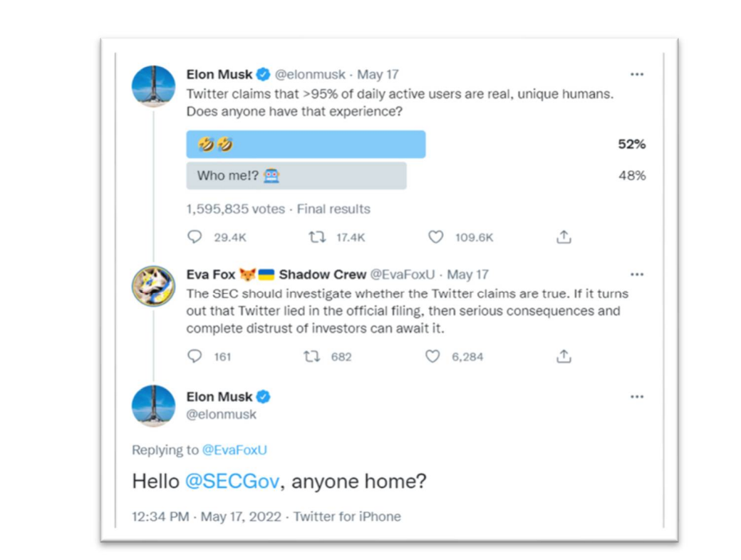Select the "Who me!?" poll option
The width and height of the screenshot is (741, 560).
pyautogui.click(x=296, y=176)
